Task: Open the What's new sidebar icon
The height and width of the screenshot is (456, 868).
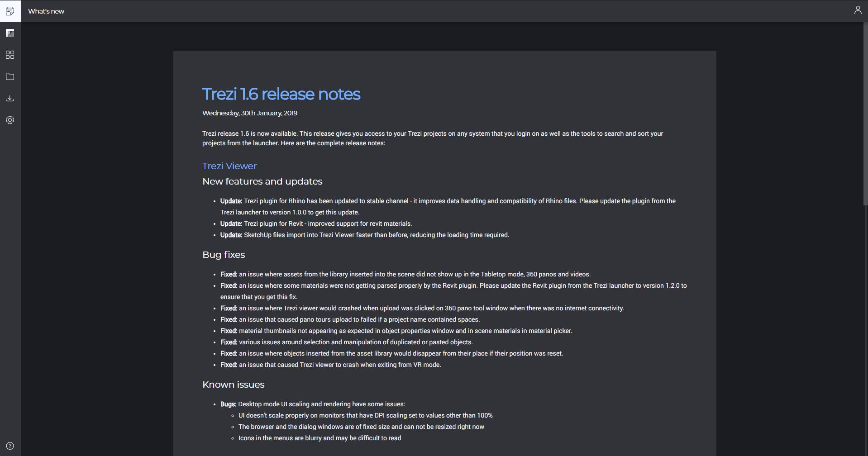Action: point(10,11)
